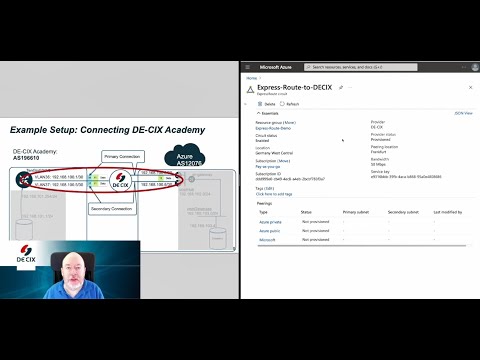Click the Status column header

click(306, 212)
